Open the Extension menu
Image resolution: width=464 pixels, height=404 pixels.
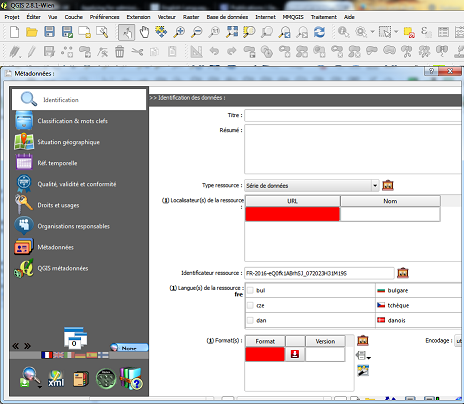[138, 17]
